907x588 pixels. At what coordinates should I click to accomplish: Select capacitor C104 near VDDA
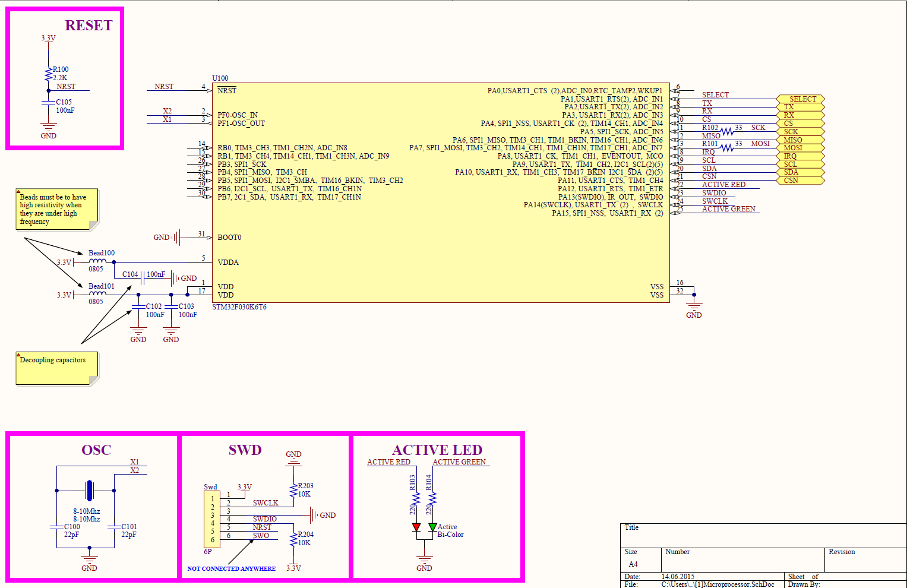(x=143, y=278)
